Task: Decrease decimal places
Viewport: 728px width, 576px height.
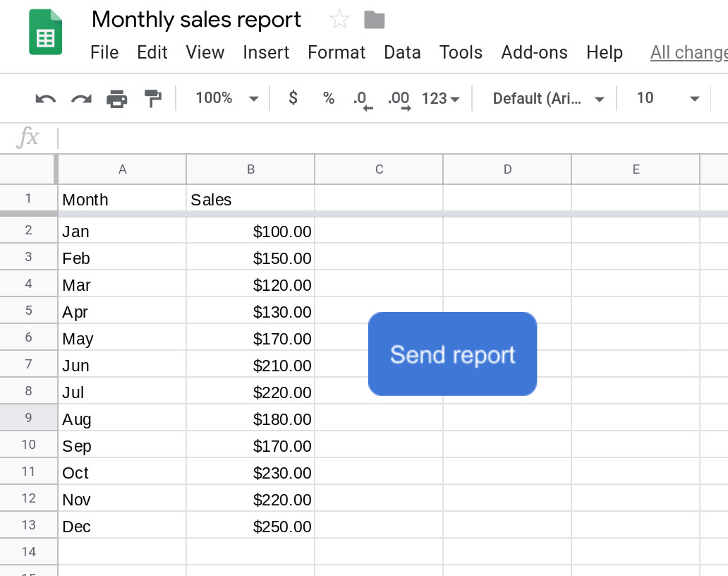Action: (363, 100)
